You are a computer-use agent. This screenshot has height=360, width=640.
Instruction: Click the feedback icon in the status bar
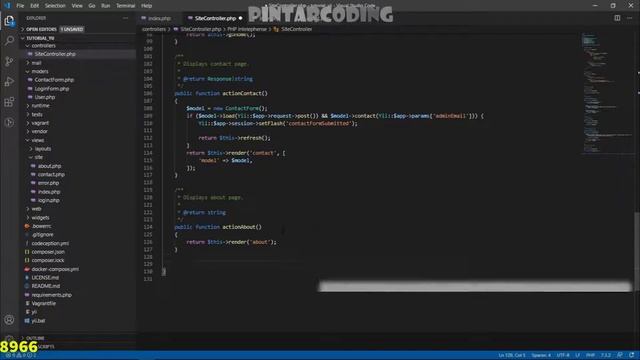620,355
